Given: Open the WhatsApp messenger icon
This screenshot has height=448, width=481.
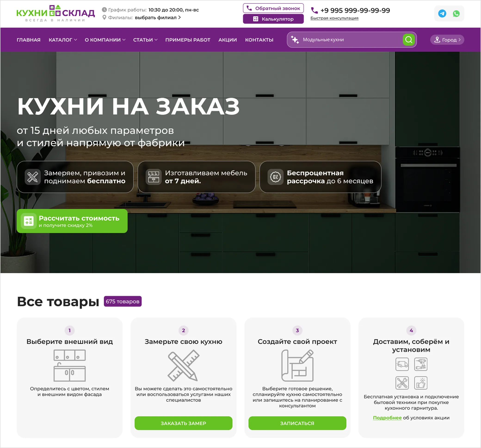Looking at the screenshot, I should tap(456, 14).
